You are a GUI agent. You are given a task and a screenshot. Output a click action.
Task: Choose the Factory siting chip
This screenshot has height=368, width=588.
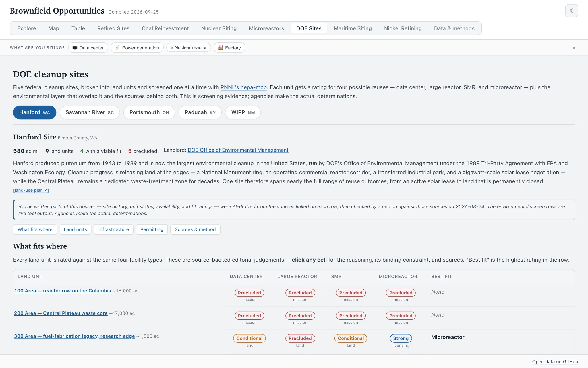(x=229, y=48)
